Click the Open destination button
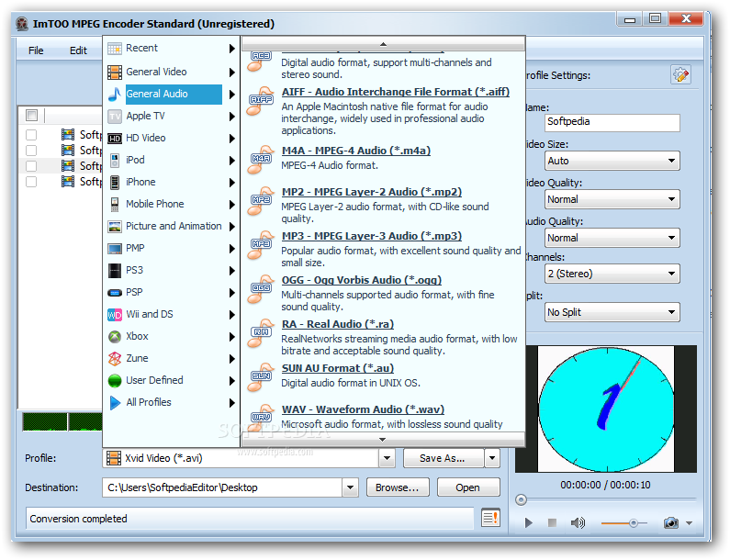This screenshot has height=560, width=730. (x=468, y=487)
